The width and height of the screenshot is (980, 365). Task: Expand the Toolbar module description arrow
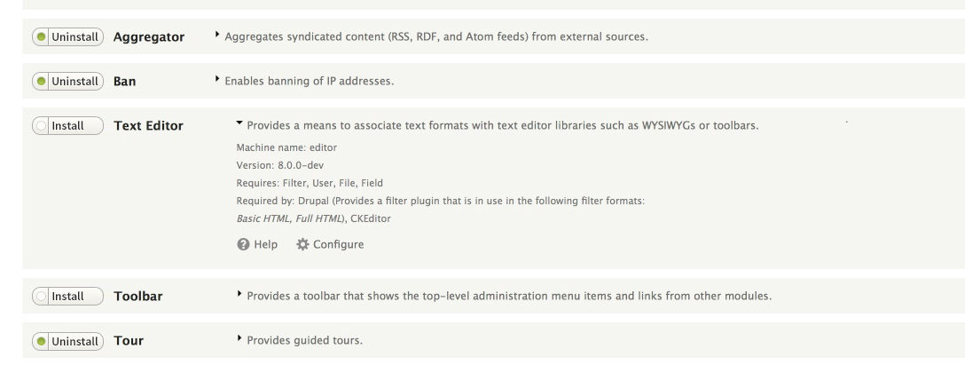coord(239,294)
